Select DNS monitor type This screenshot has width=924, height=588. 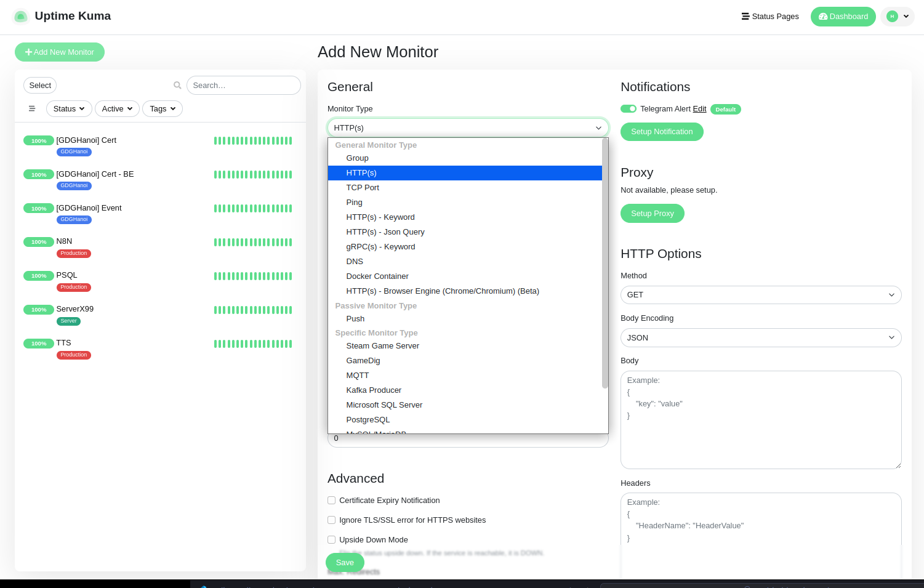(x=465, y=262)
